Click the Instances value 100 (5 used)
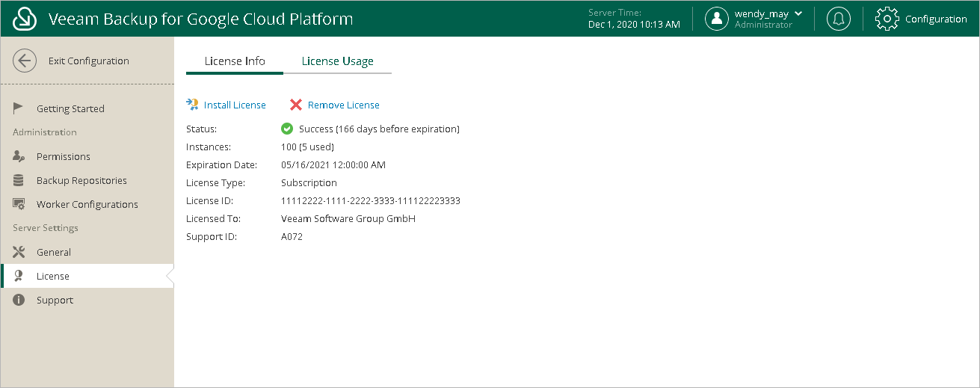Viewport: 980px width, 388px height. pos(307,147)
